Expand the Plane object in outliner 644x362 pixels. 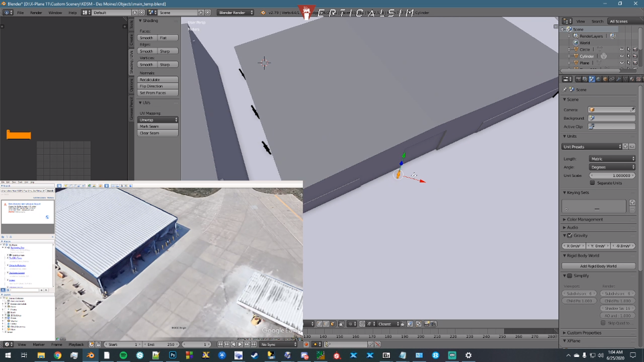(569, 63)
